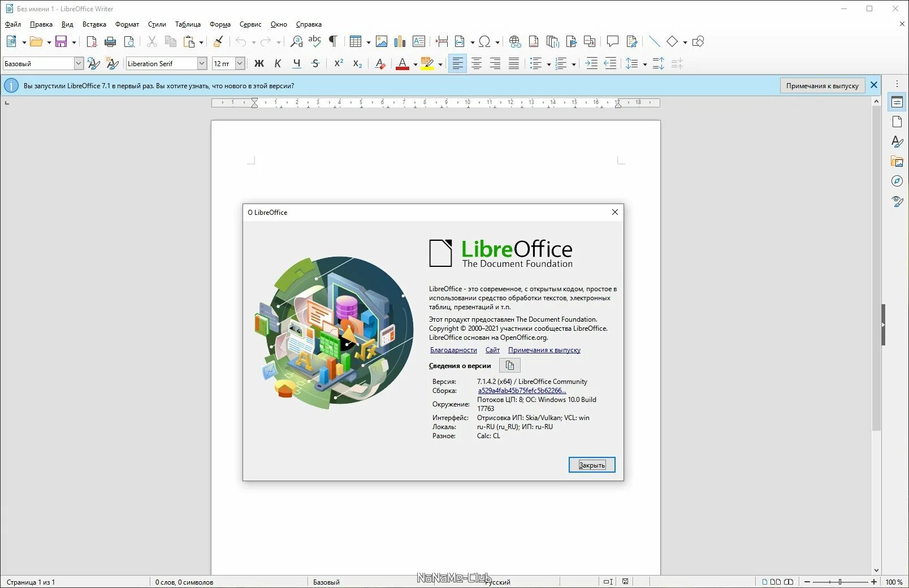Screen dimensions: 909x588
Task: Toggle superscript X² formatting
Action: pyautogui.click(x=339, y=63)
